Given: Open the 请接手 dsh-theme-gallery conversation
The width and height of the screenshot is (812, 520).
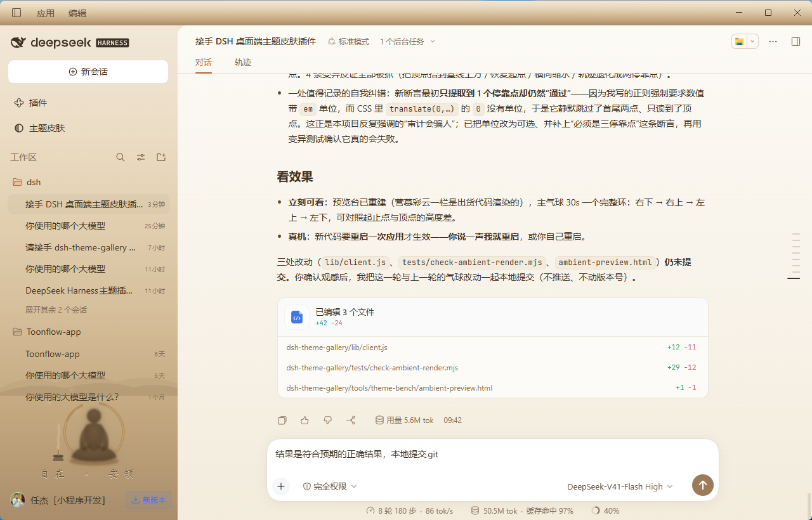Looking at the screenshot, I should (88, 247).
